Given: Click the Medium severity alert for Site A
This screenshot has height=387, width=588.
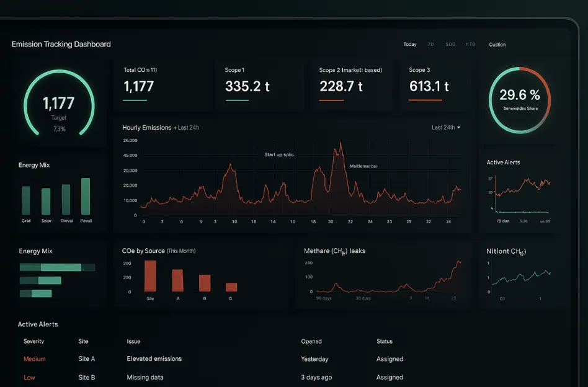Looking at the screenshot, I should (x=35, y=359).
